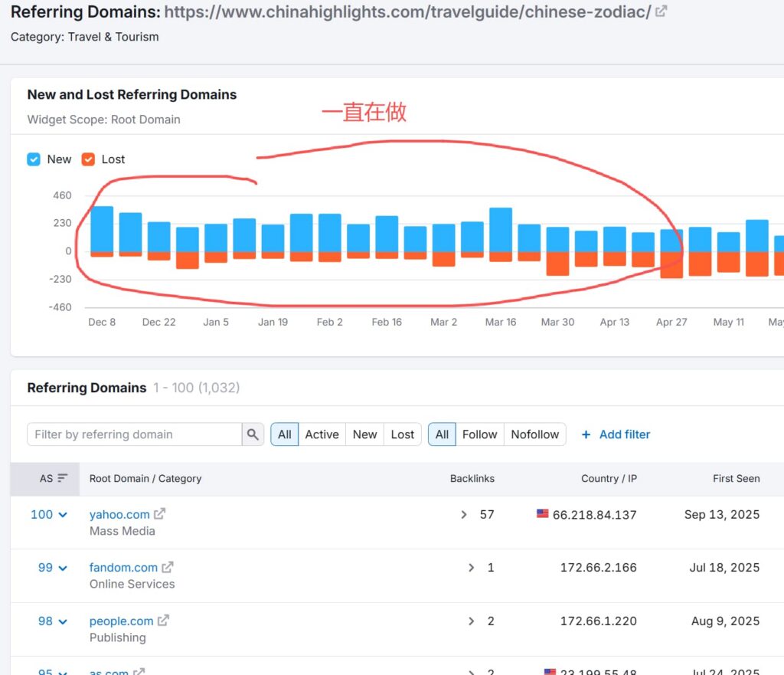The image size is (784, 675).
Task: Open the yahoo.com domain link
Action: (119, 514)
